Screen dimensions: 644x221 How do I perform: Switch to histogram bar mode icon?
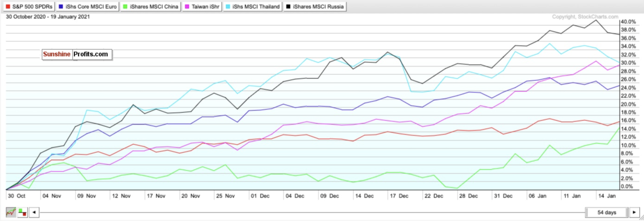tap(23, 212)
